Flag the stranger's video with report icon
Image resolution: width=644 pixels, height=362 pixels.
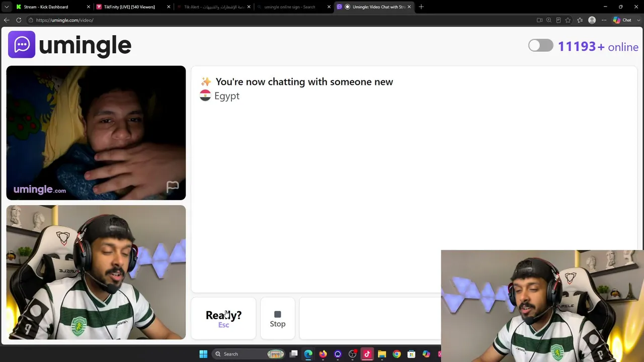coord(173,187)
